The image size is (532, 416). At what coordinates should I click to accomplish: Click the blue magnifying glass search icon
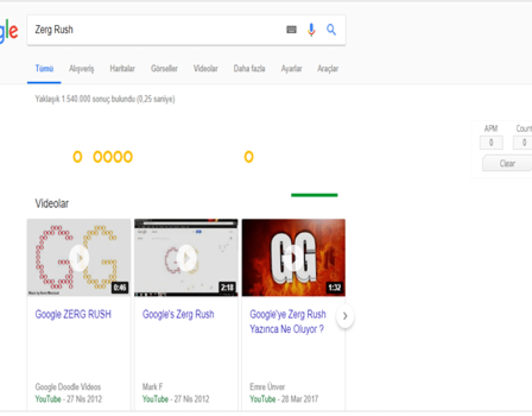coord(331,30)
